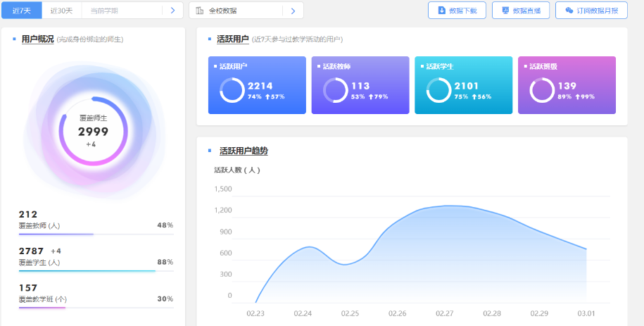This screenshot has height=326, width=644.
Task: Click the 活跃班级 donut ring icon
Action: (x=542, y=90)
